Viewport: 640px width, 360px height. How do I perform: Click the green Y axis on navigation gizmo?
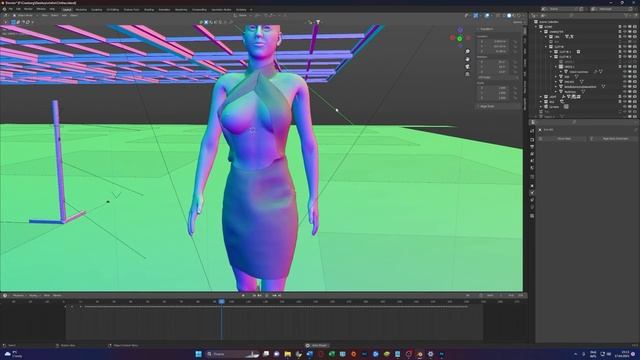pos(460,38)
